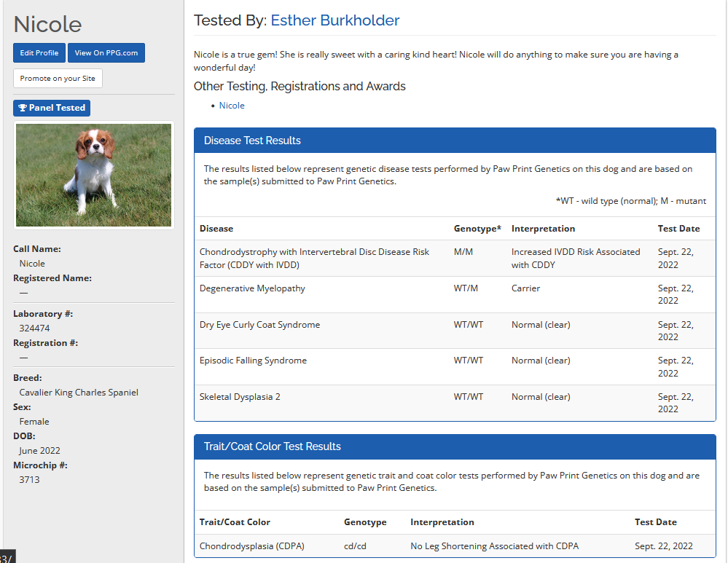
Task: Select the Trait/Coat Color Test Results header
Action: point(272,446)
